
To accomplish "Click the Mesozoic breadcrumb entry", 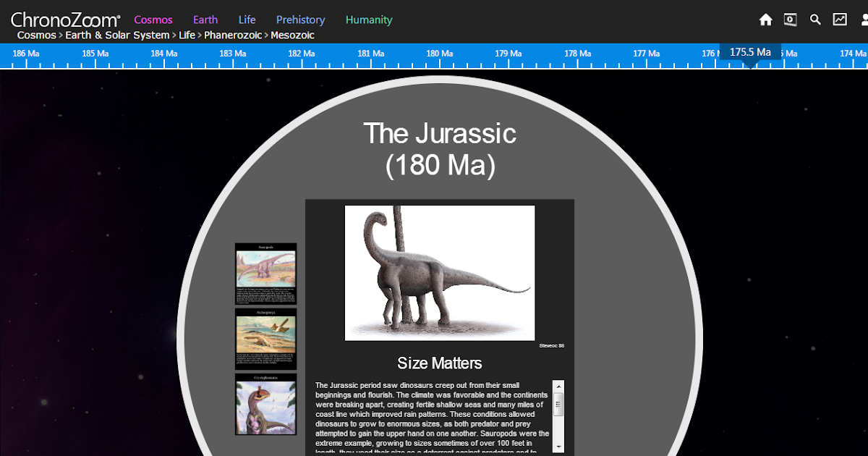I will pyautogui.click(x=292, y=35).
